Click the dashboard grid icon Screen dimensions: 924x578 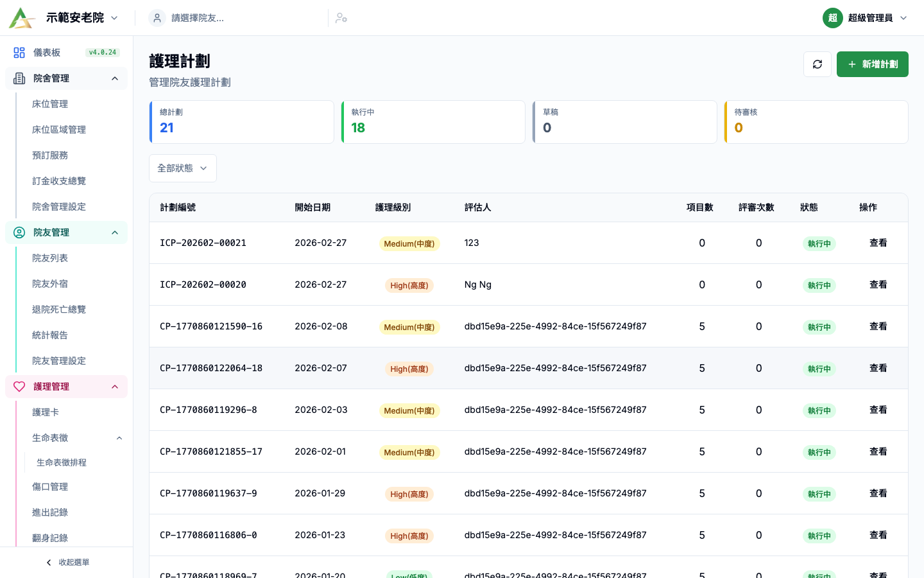(x=19, y=53)
